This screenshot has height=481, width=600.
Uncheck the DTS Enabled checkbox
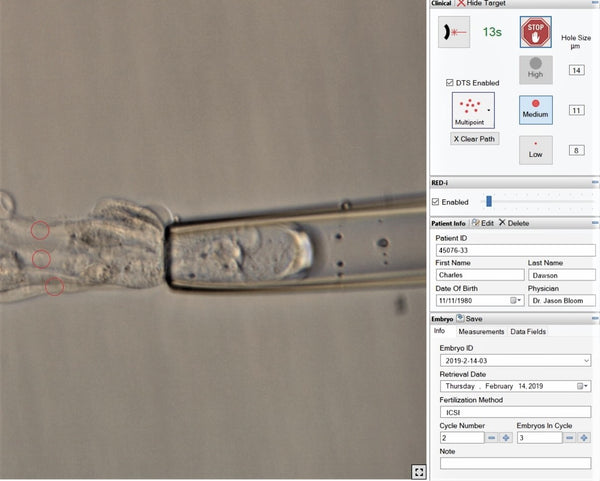[x=449, y=82]
